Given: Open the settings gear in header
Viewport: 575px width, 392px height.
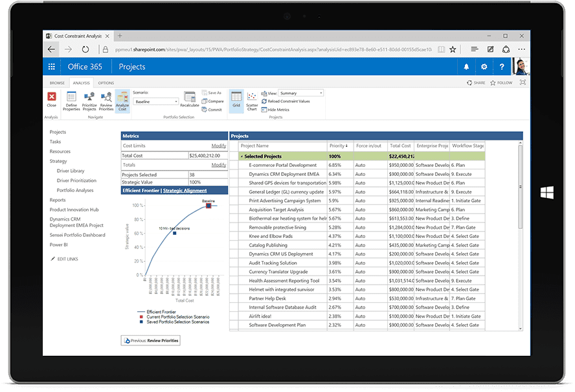Looking at the screenshot, I should (484, 67).
